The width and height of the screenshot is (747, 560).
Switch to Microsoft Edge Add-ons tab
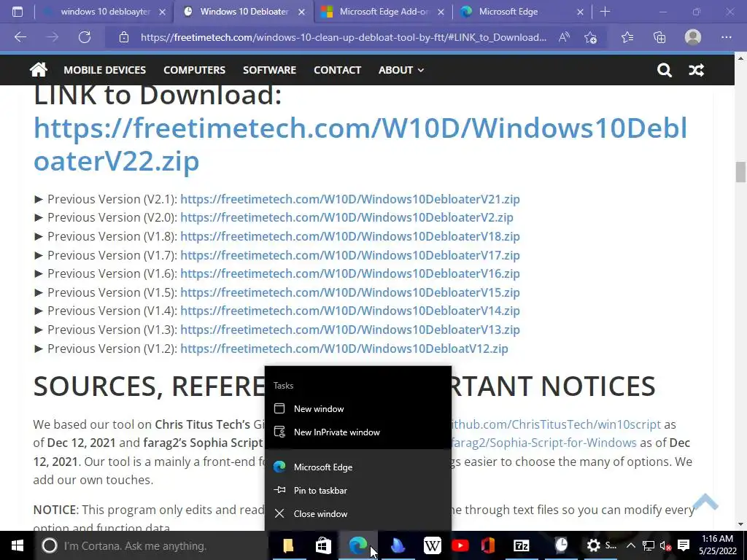coord(384,12)
